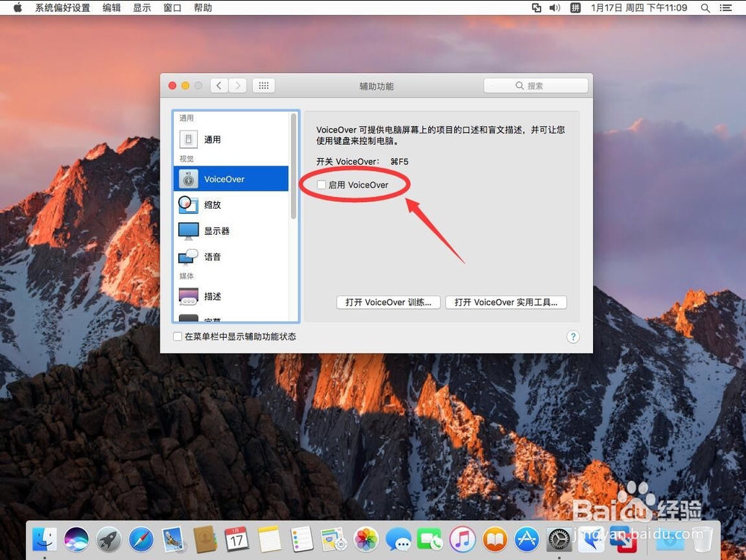This screenshot has width=746, height=560.
Task: Open App Store from the Dock
Action: (x=527, y=540)
